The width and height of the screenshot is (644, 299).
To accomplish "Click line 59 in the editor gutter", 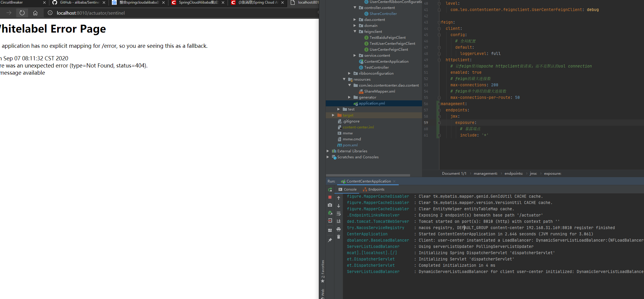I will click(426, 123).
